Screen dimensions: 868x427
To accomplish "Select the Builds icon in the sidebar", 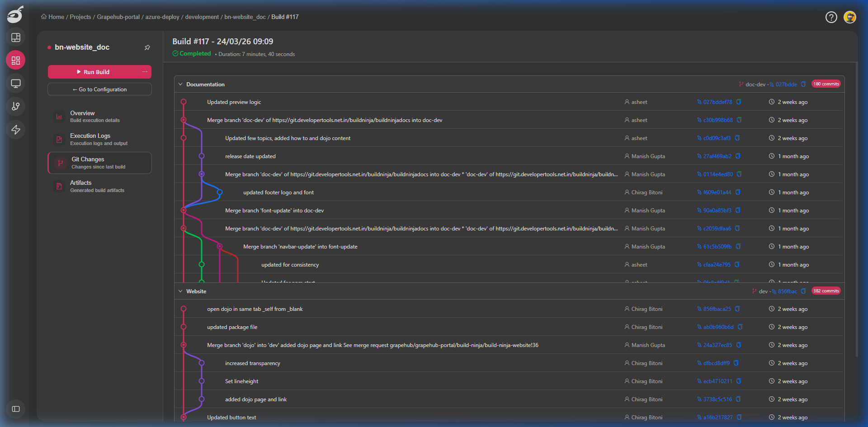I will click(16, 60).
